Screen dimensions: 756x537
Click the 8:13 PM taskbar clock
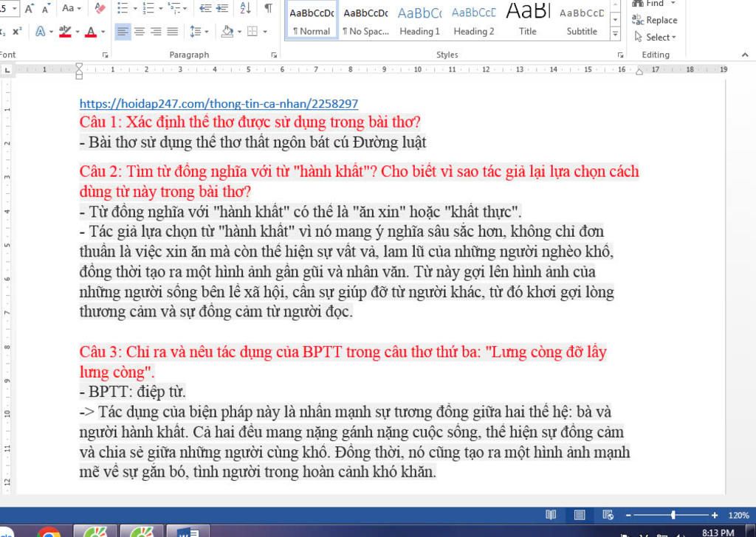[x=718, y=532]
